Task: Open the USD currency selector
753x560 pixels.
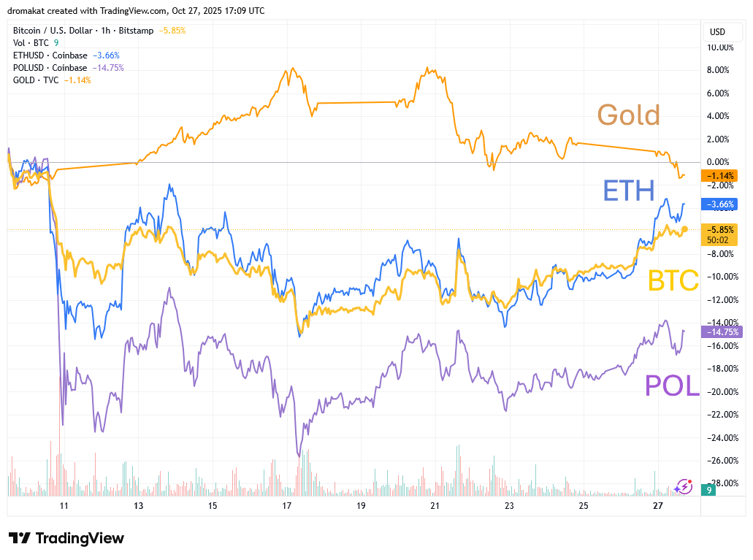Action: point(717,31)
